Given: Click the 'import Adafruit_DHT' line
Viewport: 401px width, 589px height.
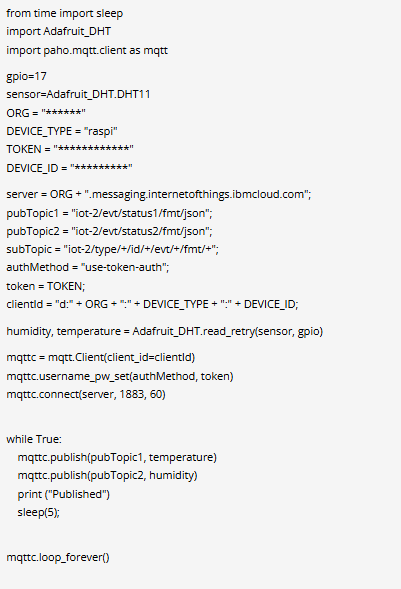Looking at the screenshot, I should (59, 32).
